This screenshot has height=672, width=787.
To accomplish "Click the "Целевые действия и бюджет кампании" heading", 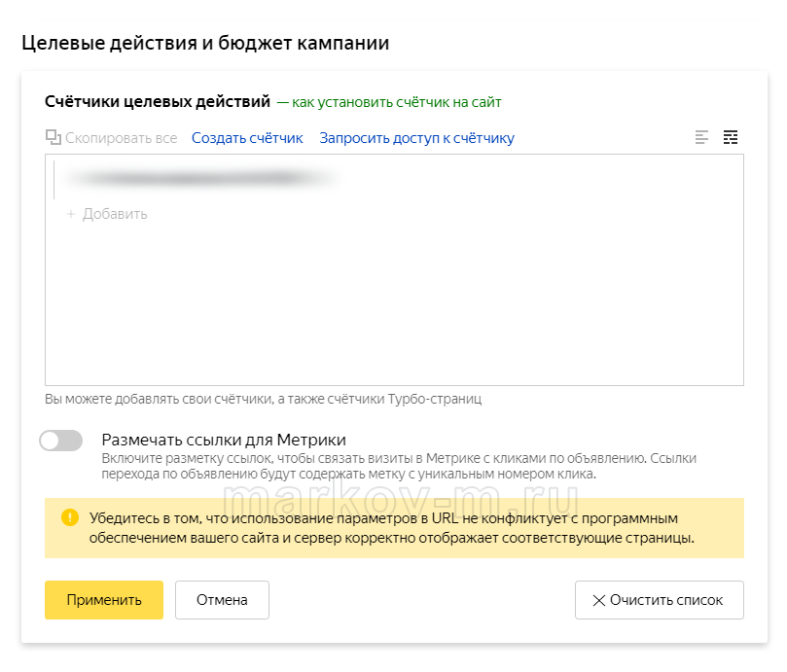I will (x=205, y=44).
